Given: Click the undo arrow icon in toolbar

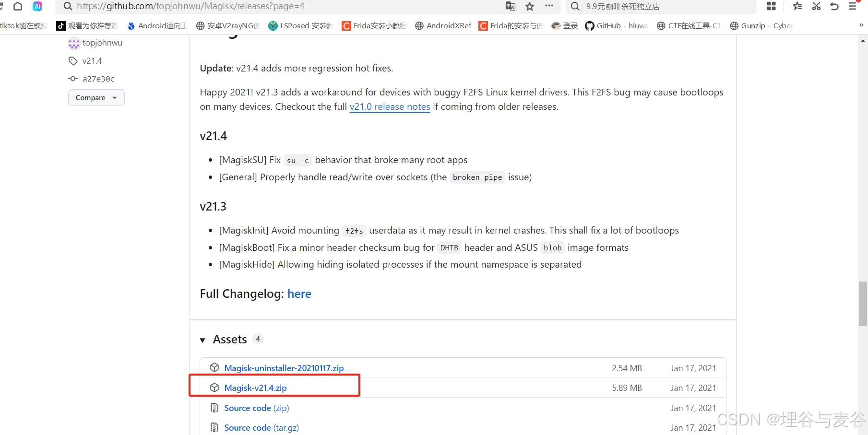Looking at the screenshot, I should coord(834,6).
